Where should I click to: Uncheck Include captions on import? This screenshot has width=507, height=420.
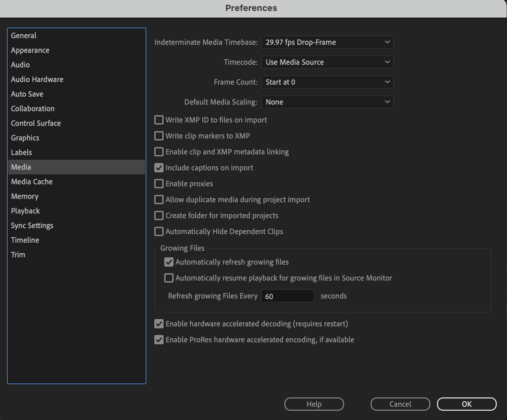click(159, 168)
